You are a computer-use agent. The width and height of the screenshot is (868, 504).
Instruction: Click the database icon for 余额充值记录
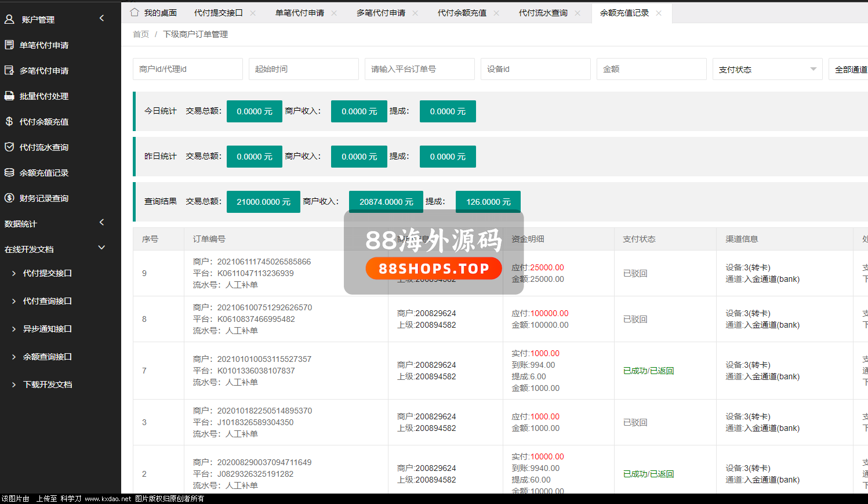(9, 172)
